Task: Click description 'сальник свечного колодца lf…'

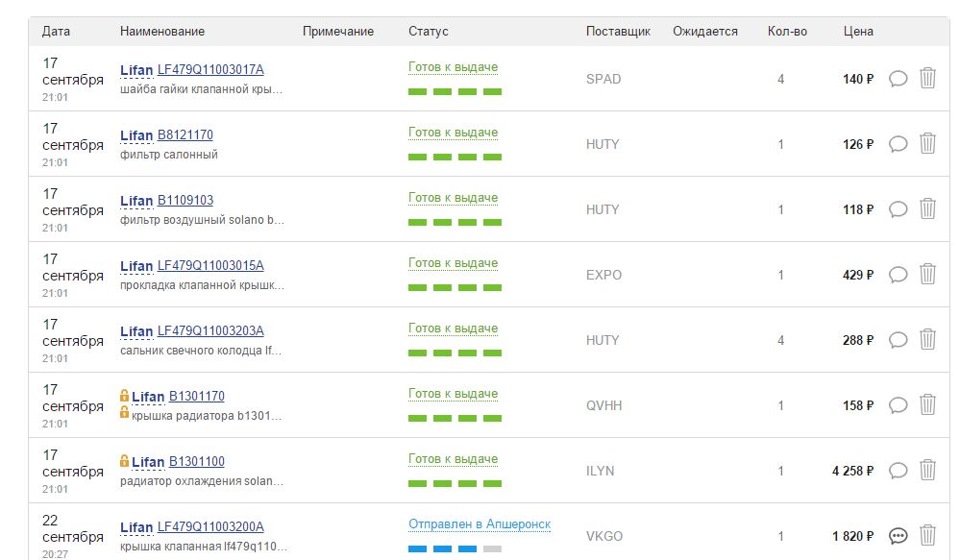Action: tap(201, 351)
